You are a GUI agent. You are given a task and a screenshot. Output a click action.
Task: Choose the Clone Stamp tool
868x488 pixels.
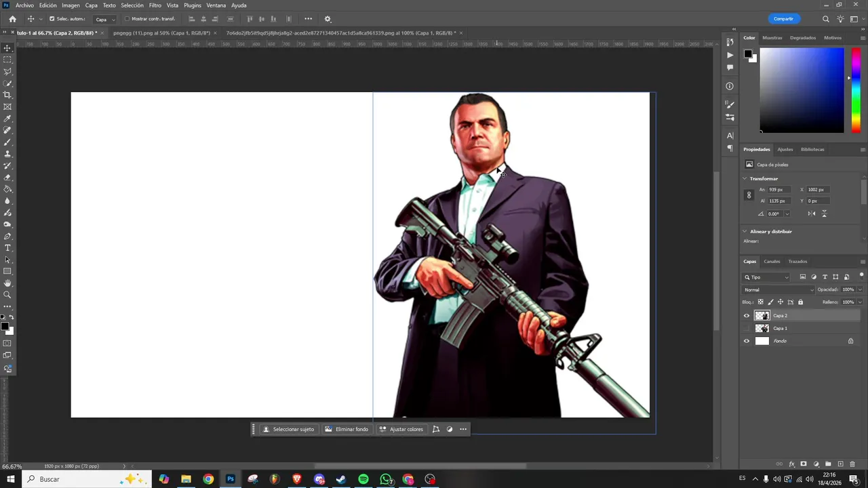7,154
